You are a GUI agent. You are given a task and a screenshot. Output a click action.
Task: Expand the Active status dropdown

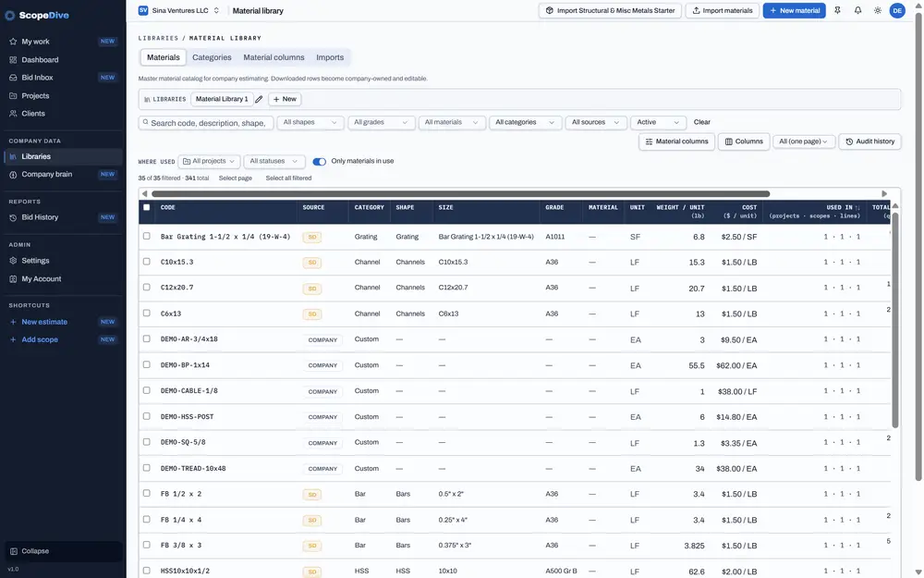pyautogui.click(x=658, y=123)
